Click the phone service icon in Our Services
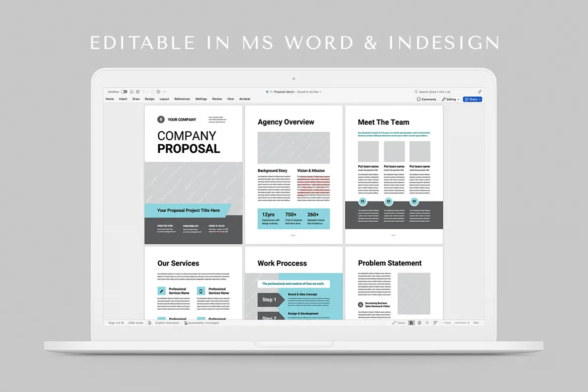Viewport: 588px width, 392px height. click(x=201, y=291)
